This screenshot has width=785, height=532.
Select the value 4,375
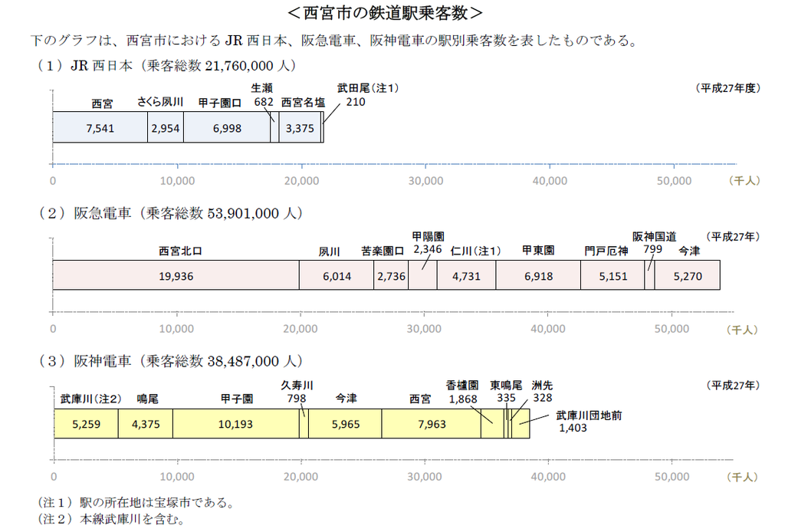click(146, 425)
